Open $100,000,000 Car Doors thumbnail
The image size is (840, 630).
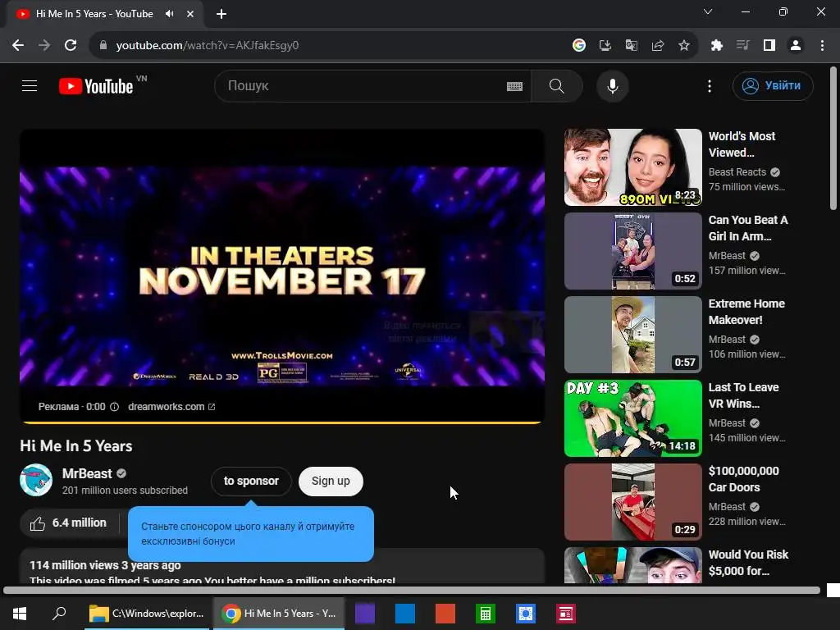[633, 502]
